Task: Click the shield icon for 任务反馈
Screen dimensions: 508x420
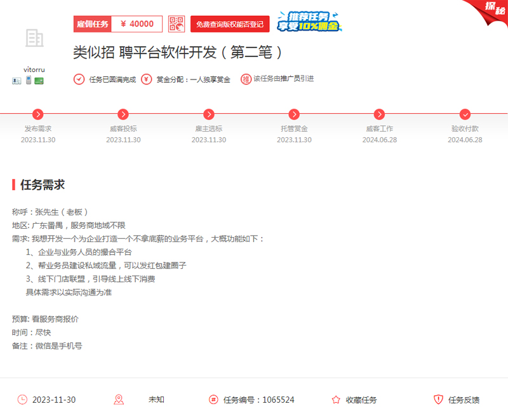Action: tap(438, 400)
